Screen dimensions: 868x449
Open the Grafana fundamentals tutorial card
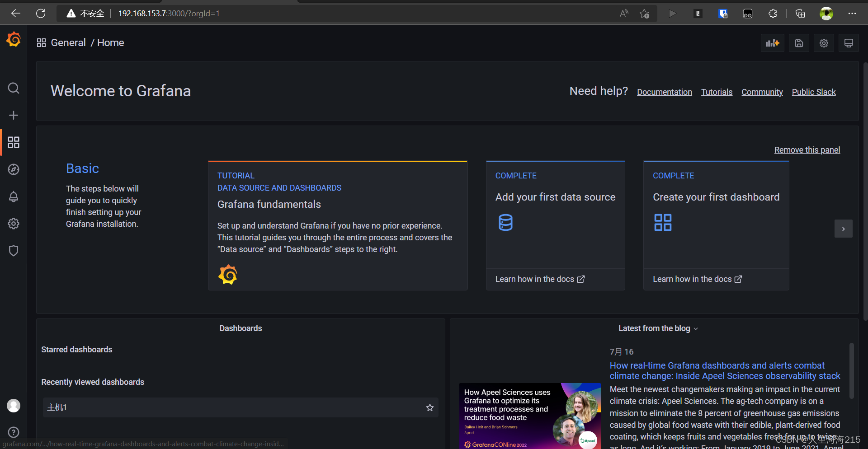click(338, 225)
